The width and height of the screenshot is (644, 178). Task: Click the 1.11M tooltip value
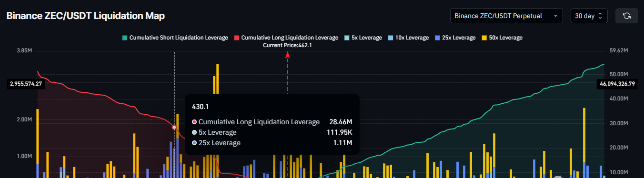[x=343, y=143]
